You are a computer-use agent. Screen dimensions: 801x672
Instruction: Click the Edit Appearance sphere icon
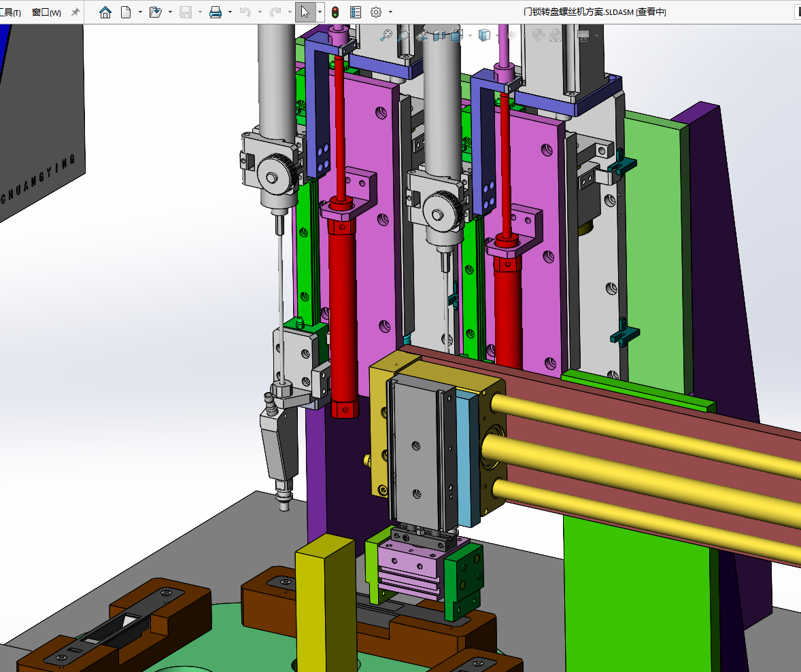pyautogui.click(x=539, y=35)
